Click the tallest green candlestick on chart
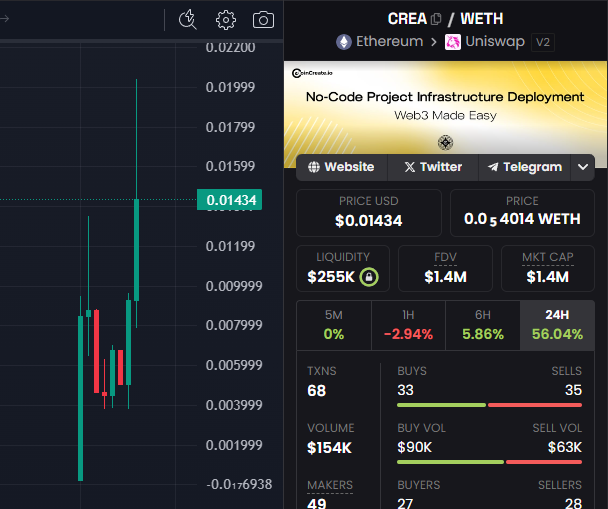Viewport: 608px width, 509px height. tap(81, 398)
